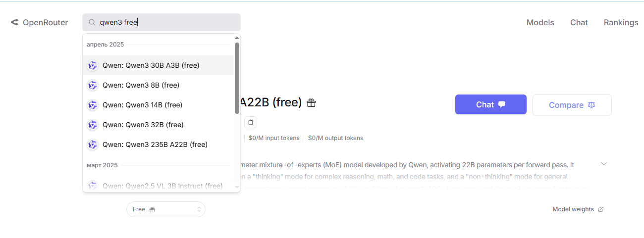
Task: Click the Qwen3 32B model icon
Action: coord(93,125)
